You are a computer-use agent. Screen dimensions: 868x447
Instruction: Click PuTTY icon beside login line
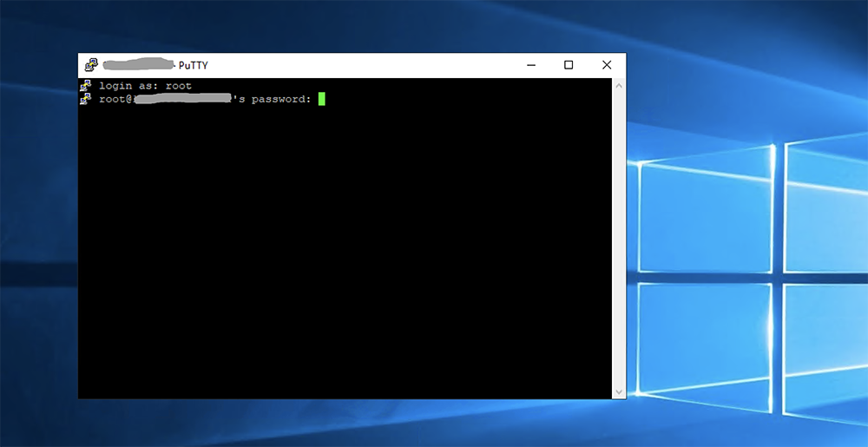coord(85,85)
